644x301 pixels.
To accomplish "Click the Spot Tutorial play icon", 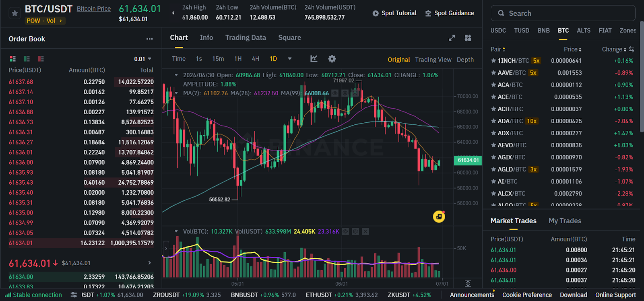I will [376, 13].
